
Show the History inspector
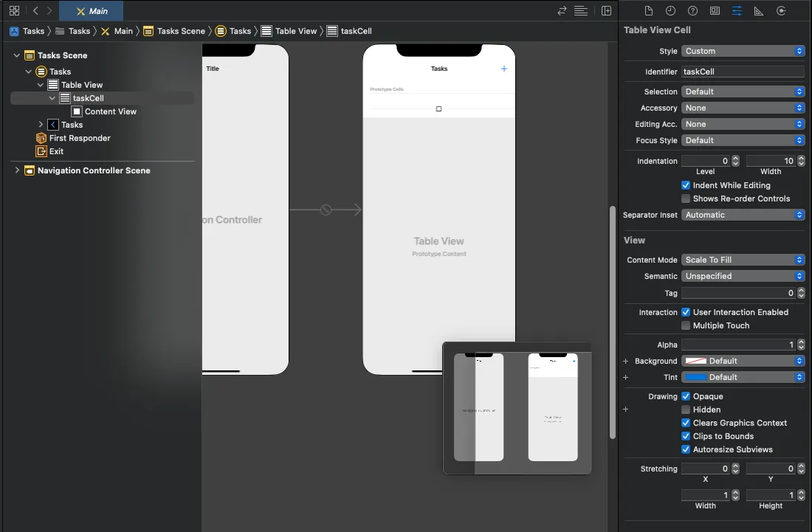point(670,11)
